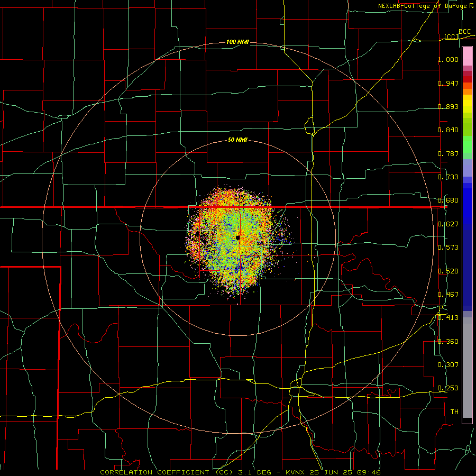Pick the gray segment of the color bar

pos(467,368)
